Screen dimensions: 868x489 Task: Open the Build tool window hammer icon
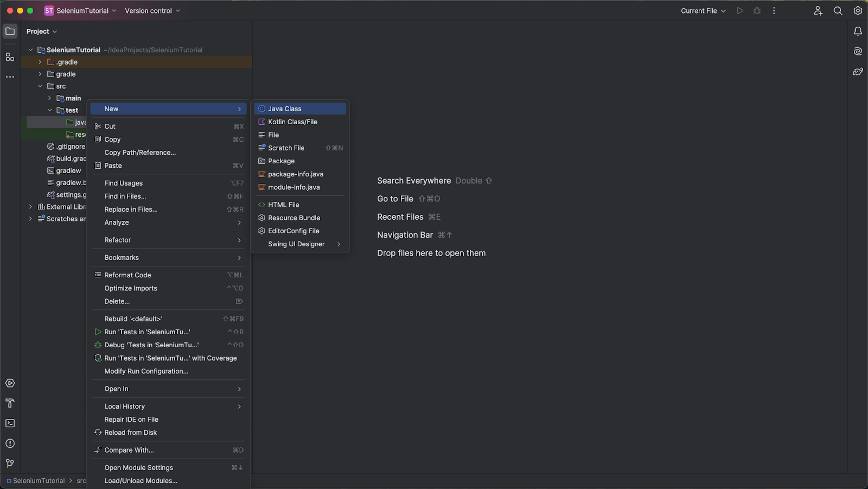point(10,403)
